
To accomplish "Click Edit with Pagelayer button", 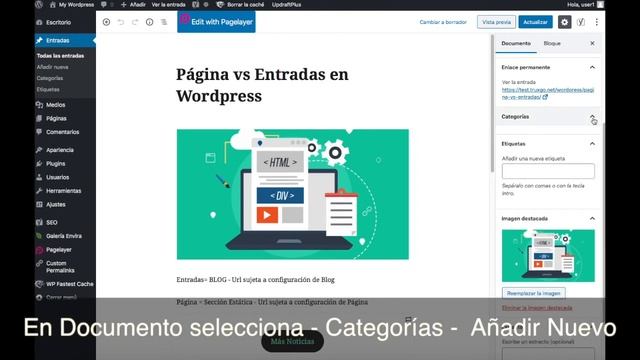I will coord(216,22).
